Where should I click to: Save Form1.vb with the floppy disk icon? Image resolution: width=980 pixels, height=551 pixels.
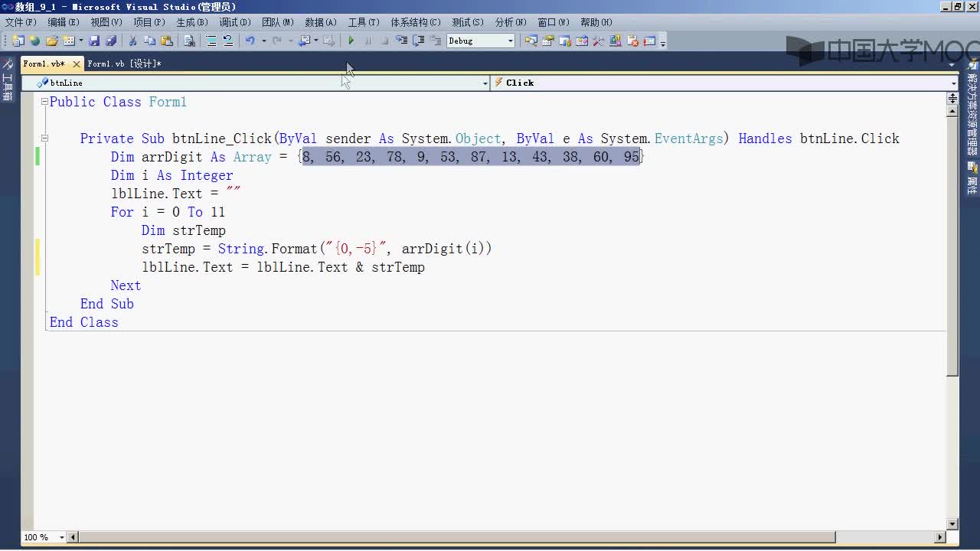pyautogui.click(x=94, y=41)
